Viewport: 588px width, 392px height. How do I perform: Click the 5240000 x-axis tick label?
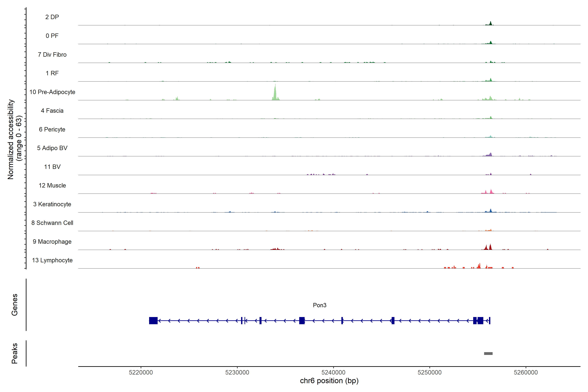[x=333, y=372]
